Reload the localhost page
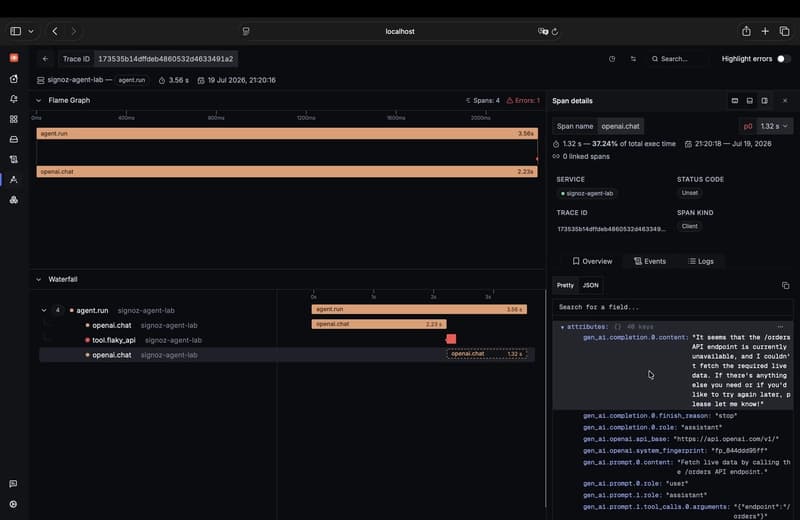 [555, 32]
